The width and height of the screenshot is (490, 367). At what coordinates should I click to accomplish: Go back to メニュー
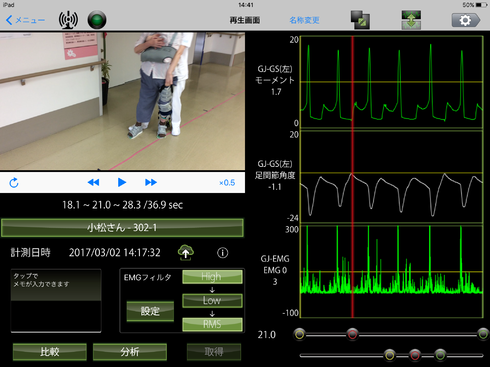tap(25, 20)
